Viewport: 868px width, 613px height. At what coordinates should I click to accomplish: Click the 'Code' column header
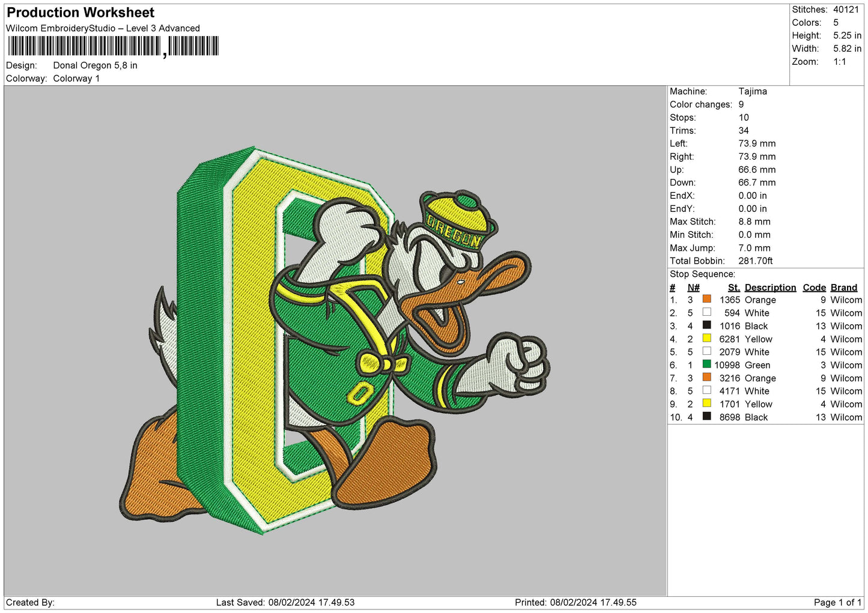(x=814, y=288)
